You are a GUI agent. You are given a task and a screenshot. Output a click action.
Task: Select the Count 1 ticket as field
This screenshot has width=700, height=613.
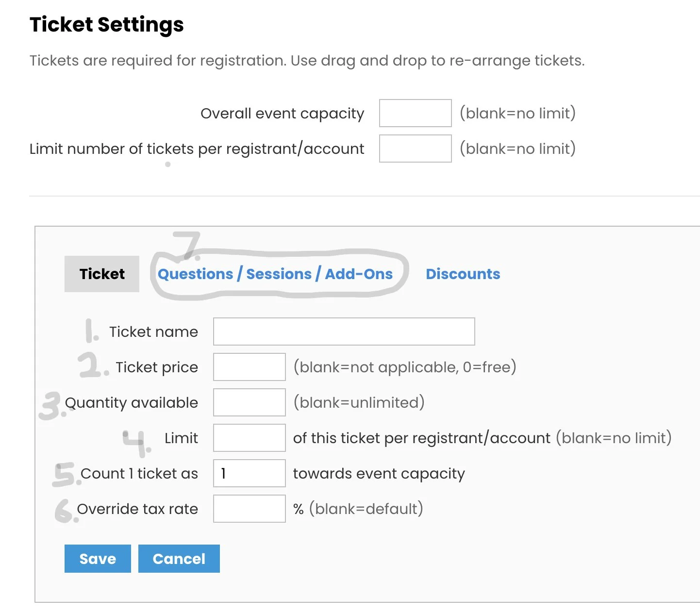249,473
